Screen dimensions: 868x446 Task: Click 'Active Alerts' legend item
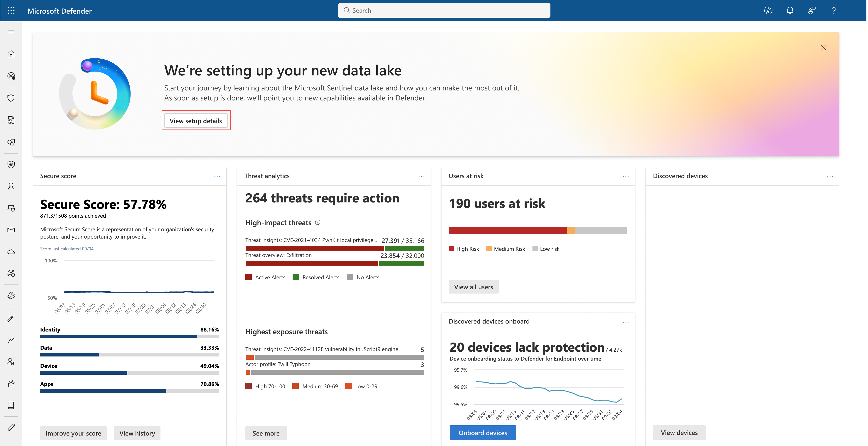[265, 277]
